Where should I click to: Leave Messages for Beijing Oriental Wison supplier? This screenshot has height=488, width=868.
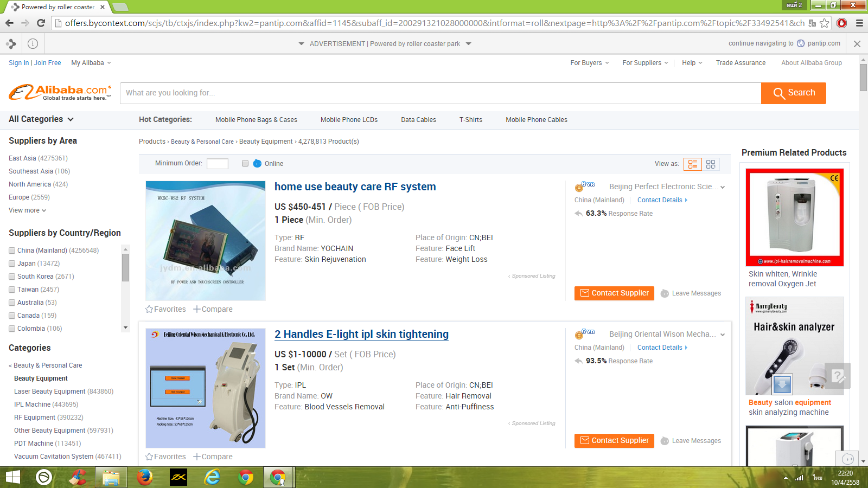691,441
